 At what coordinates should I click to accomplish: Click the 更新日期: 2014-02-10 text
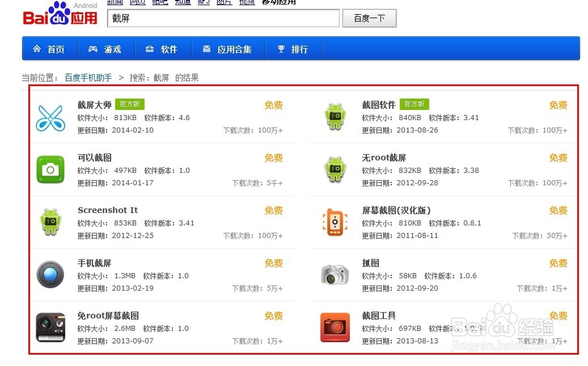pyautogui.click(x=115, y=130)
